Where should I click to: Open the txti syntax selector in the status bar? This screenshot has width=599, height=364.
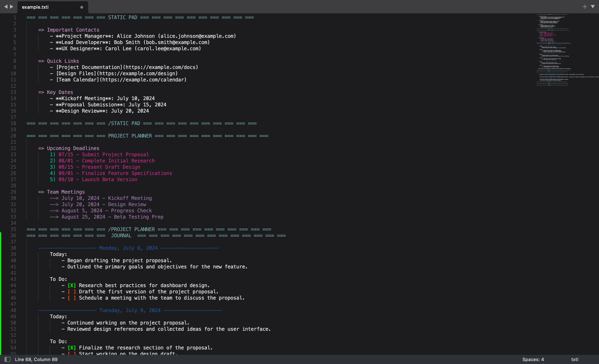(x=574, y=359)
